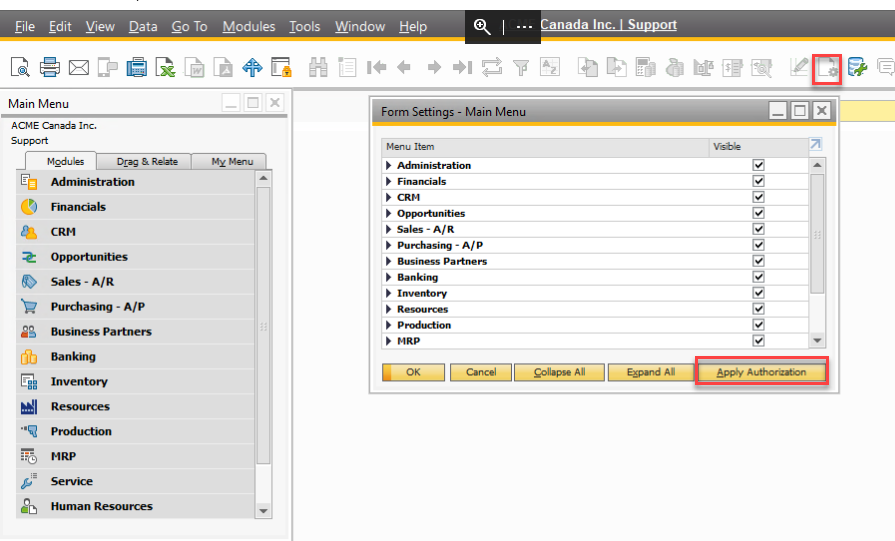
Task: Jump to Last Data Record icon
Action: tap(462, 67)
